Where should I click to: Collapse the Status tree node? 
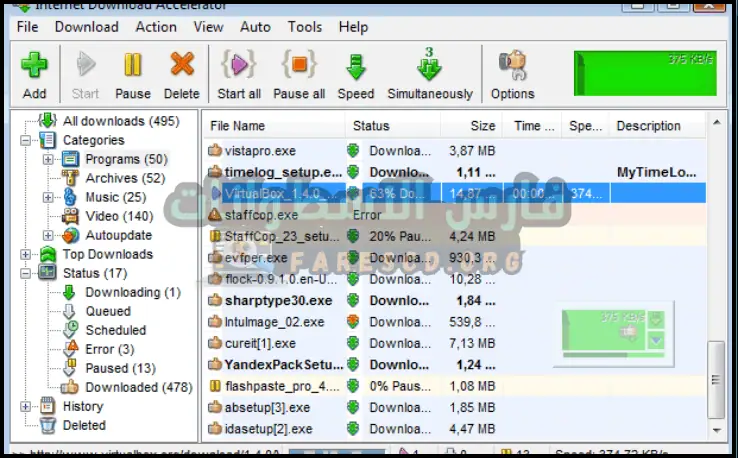(25, 273)
